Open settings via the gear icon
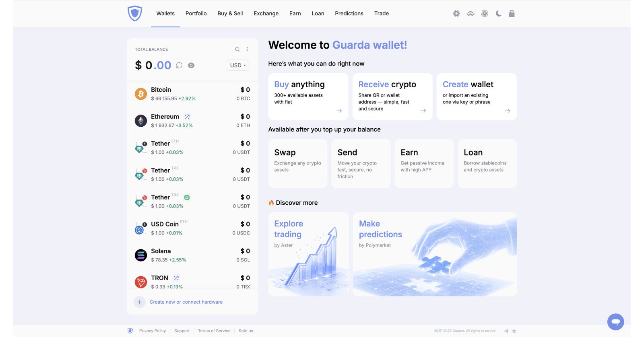This screenshot has width=644, height=337. tap(456, 14)
